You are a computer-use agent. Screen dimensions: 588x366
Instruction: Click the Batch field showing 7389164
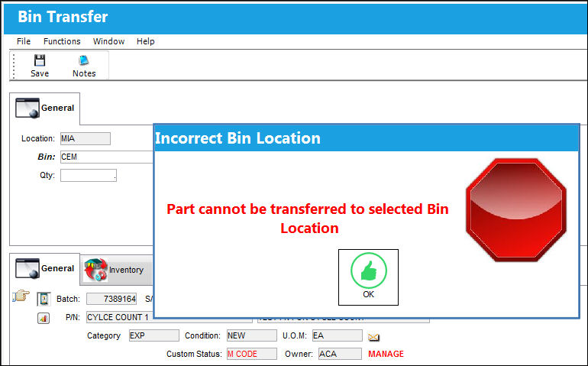coord(111,299)
